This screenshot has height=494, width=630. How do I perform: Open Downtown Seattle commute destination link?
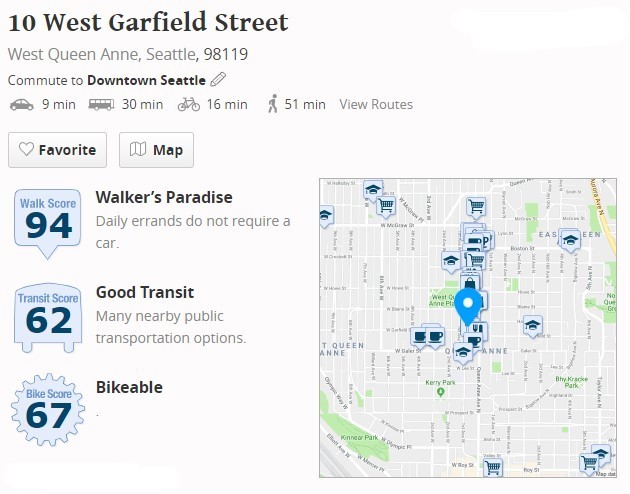tap(146, 80)
